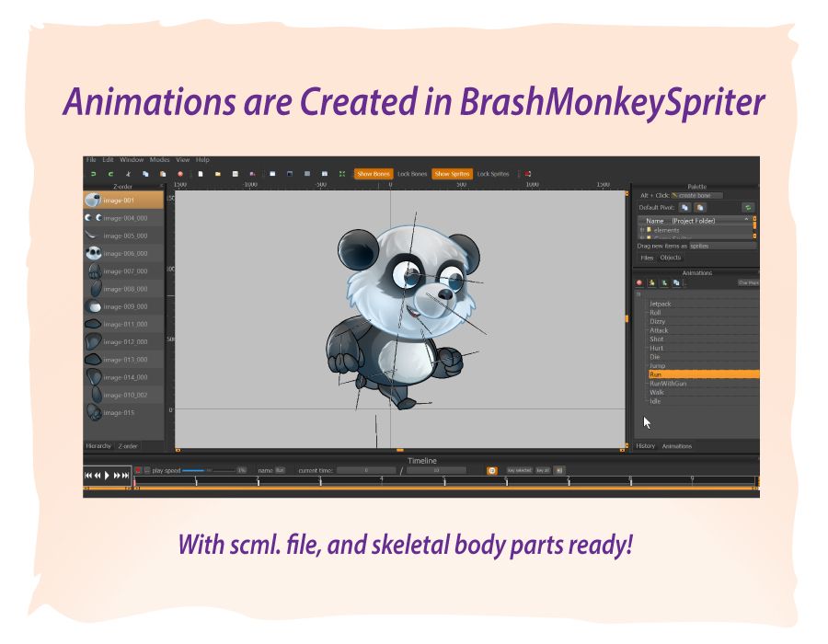828x644 pixels.
Task: Click the Palette file list scrollbar
Action: 754,227
